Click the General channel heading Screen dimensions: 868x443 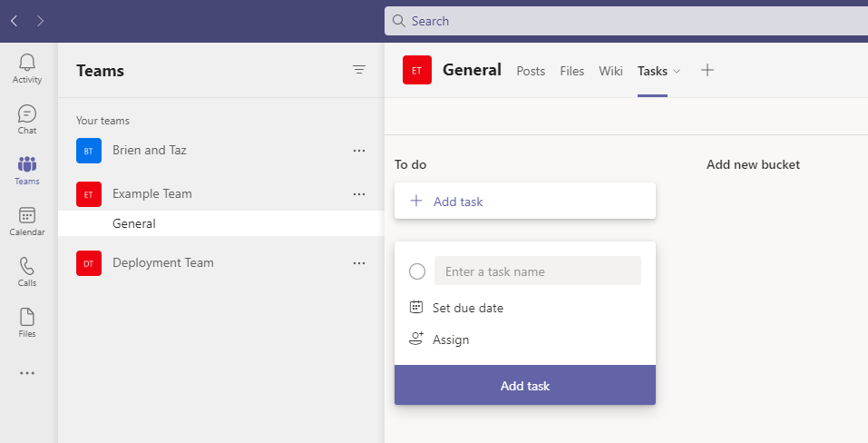point(473,70)
